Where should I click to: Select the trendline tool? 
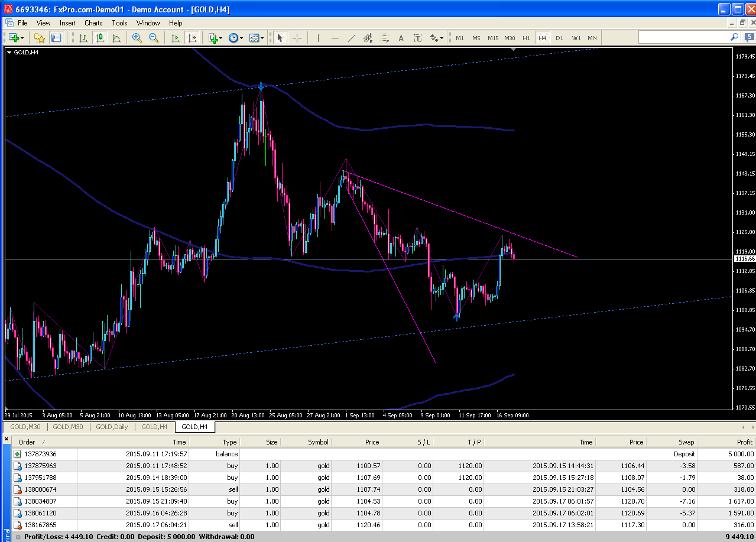(351, 38)
